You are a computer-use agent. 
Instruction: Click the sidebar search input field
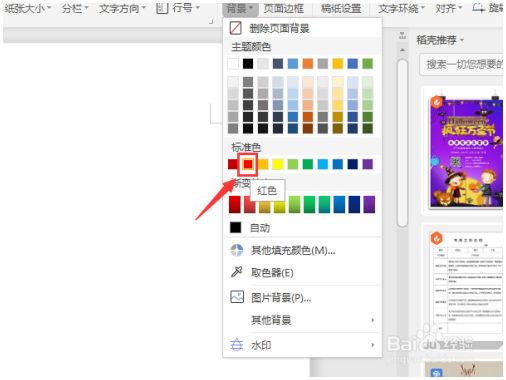(462, 64)
